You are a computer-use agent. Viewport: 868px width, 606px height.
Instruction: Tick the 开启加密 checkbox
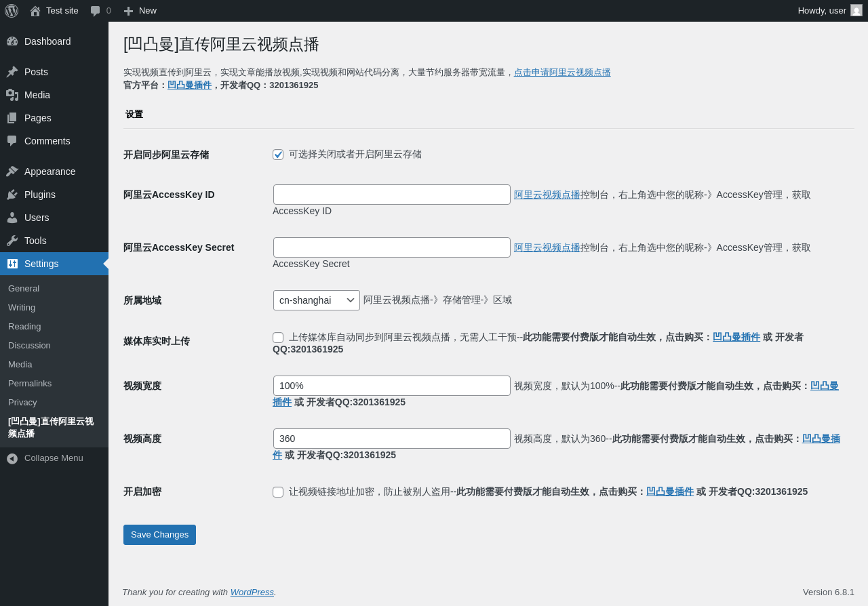tap(278, 492)
